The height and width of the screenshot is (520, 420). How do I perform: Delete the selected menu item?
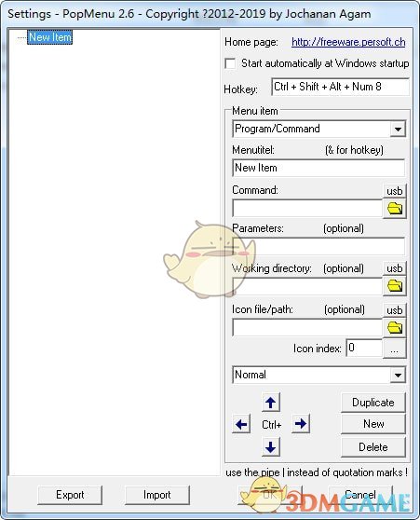point(373,447)
